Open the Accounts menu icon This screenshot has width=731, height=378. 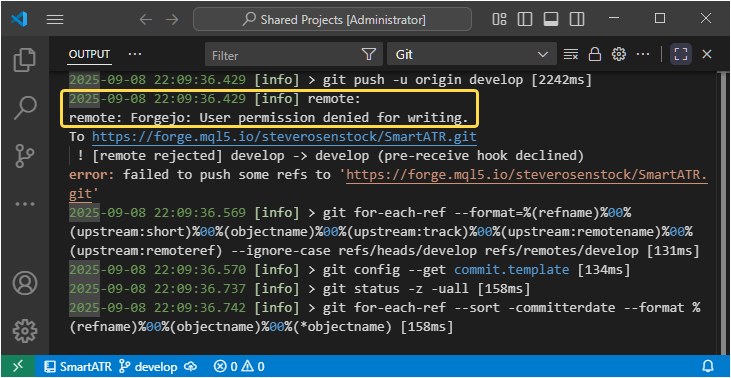coord(25,282)
